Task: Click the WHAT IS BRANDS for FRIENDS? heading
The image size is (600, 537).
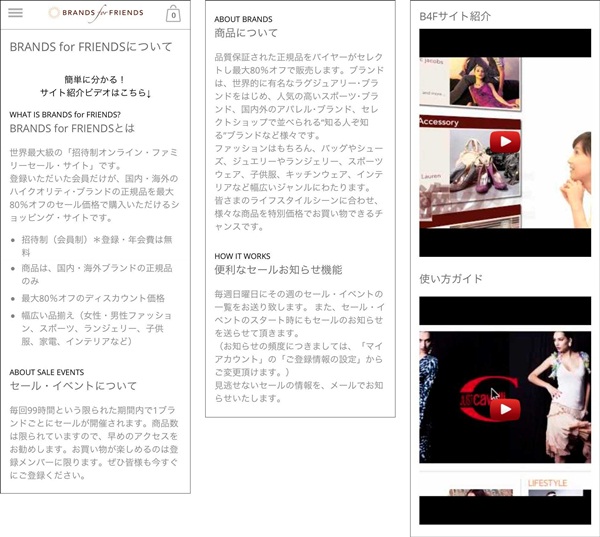Action: [x=65, y=114]
